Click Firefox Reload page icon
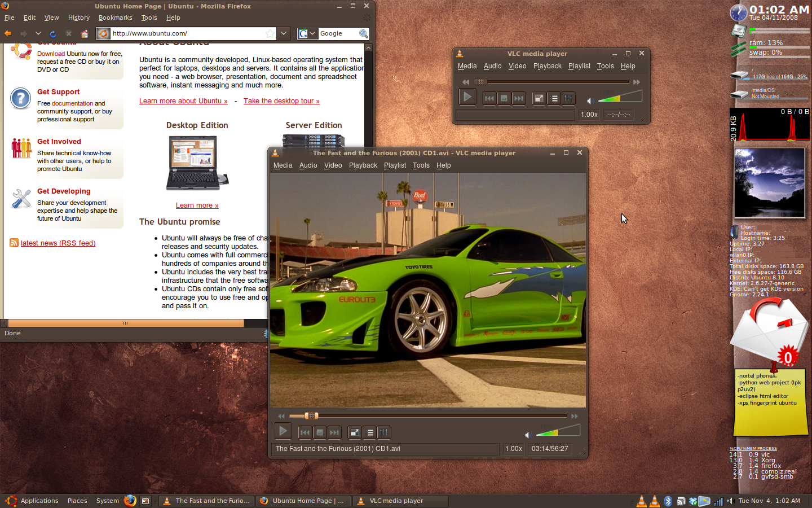Image resolution: width=812 pixels, height=508 pixels. coord(53,34)
